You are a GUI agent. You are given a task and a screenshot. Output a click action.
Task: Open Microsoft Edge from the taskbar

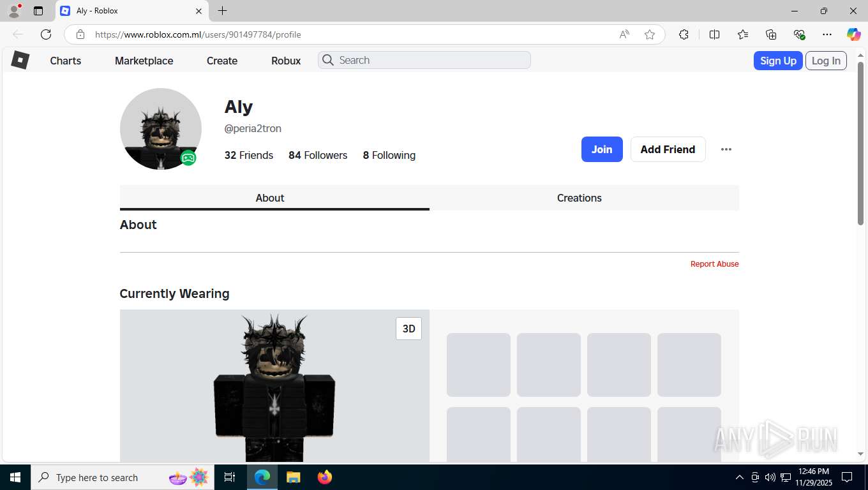[262, 477]
